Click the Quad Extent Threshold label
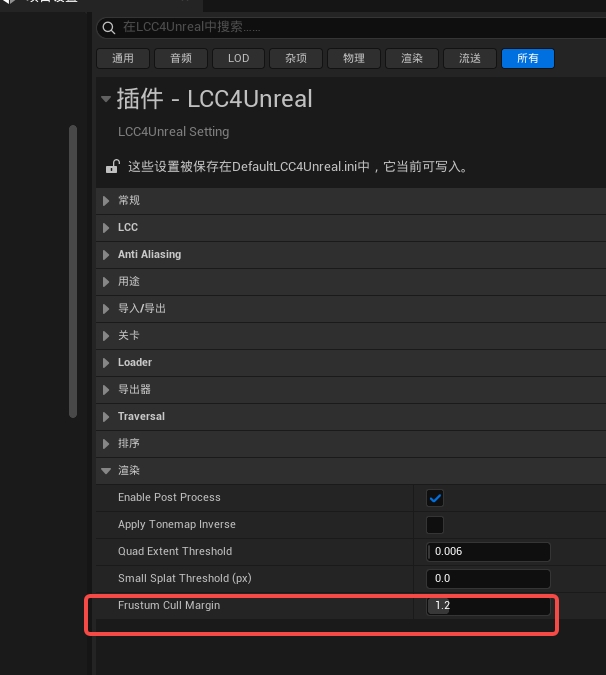This screenshot has height=675, width=606. tap(175, 551)
